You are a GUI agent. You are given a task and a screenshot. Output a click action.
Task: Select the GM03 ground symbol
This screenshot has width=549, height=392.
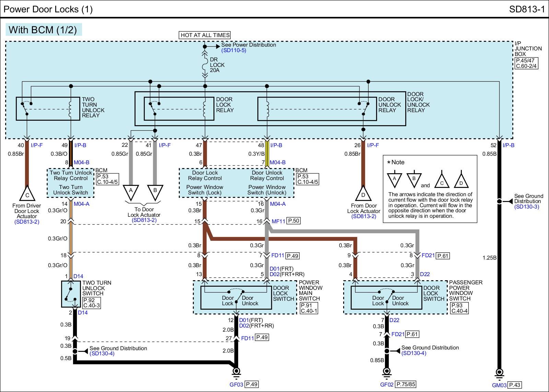(x=500, y=372)
